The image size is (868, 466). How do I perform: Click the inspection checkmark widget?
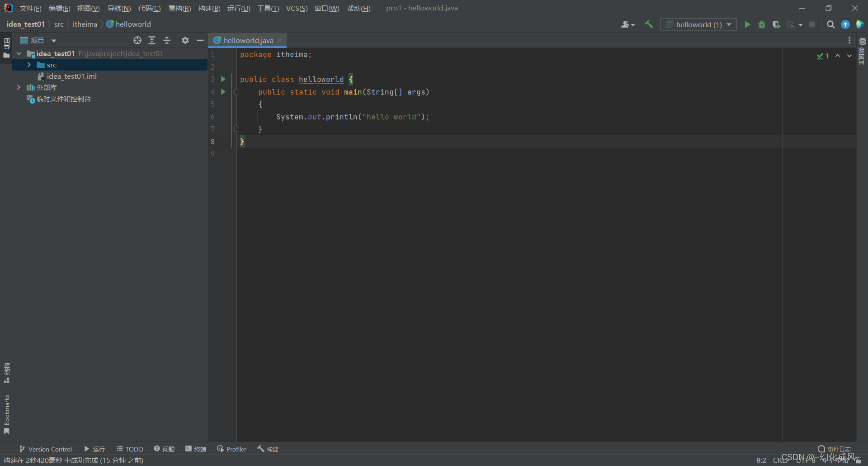click(823, 56)
